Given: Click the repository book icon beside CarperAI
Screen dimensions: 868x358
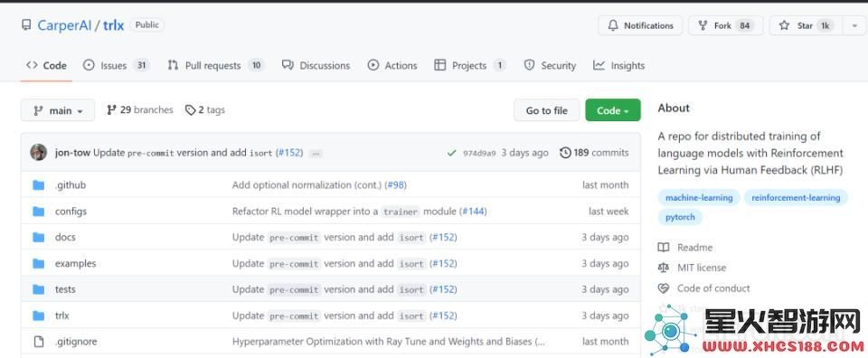Looking at the screenshot, I should click(x=26, y=25).
